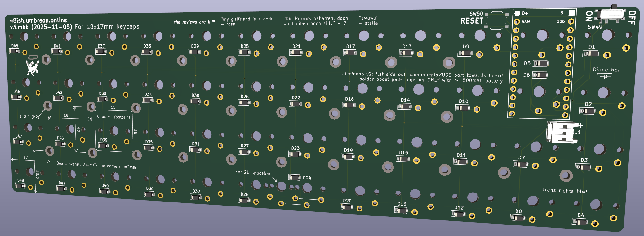Screen dimensions: 644x236
Task: Select diode D6 inside nice!nano footprint
Action: coord(540,75)
